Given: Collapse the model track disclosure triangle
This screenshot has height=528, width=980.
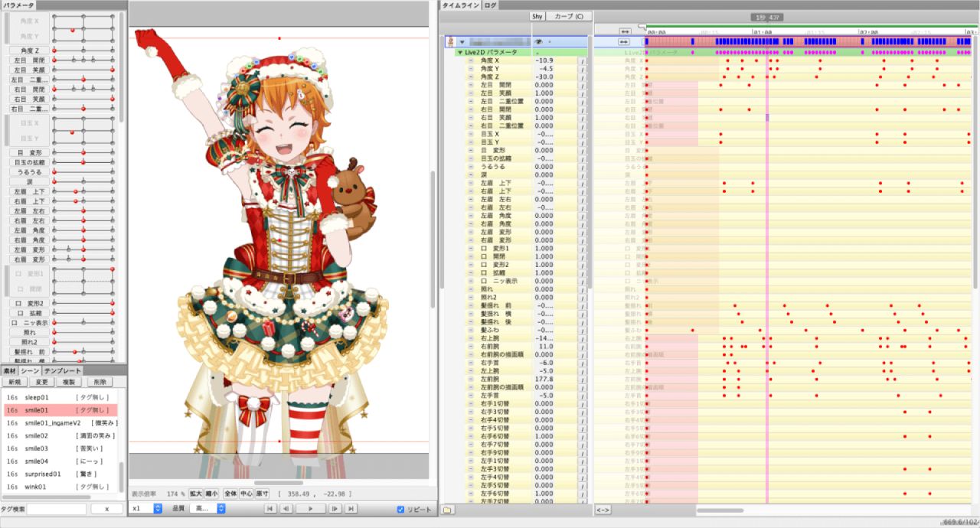Looking at the screenshot, I should pos(462,41).
